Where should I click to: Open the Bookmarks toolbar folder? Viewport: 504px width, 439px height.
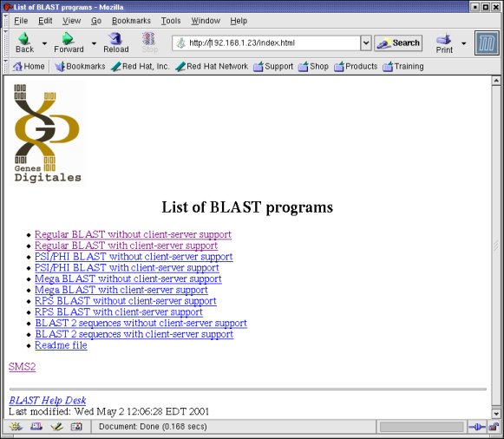(x=80, y=66)
